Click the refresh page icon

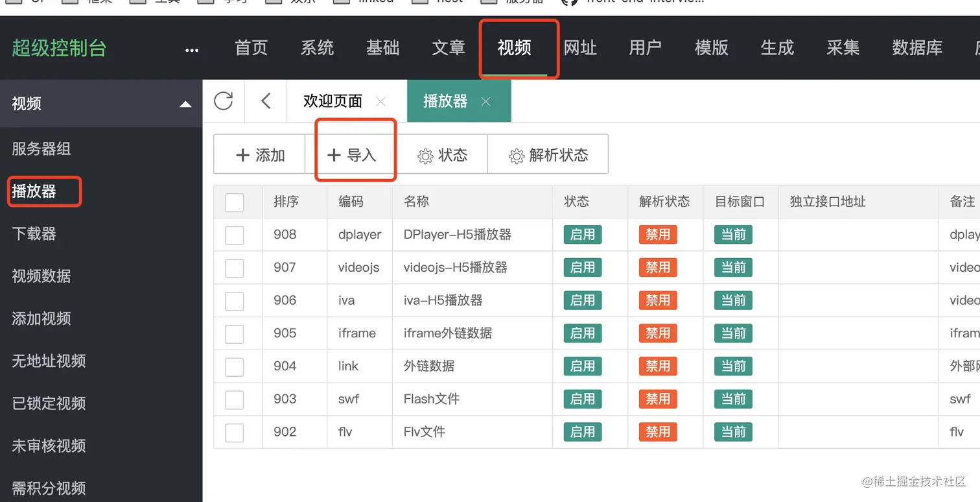(223, 101)
